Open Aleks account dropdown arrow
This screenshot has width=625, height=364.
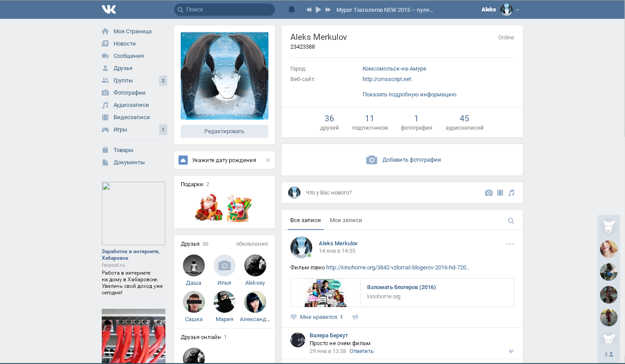(x=518, y=10)
